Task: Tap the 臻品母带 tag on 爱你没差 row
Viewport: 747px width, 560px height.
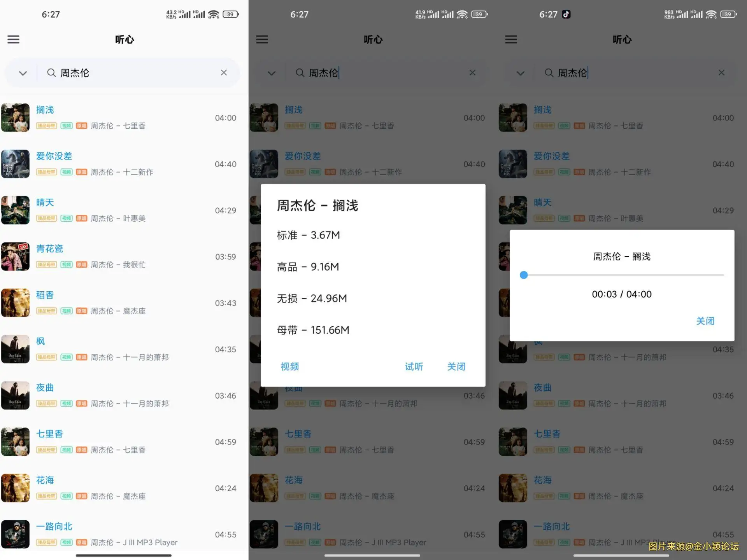Action: 47,172
